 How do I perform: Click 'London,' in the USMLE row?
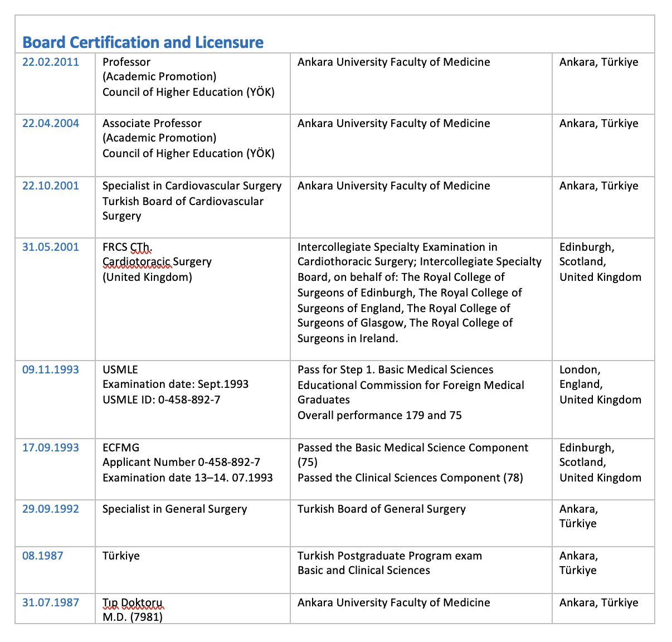(580, 369)
